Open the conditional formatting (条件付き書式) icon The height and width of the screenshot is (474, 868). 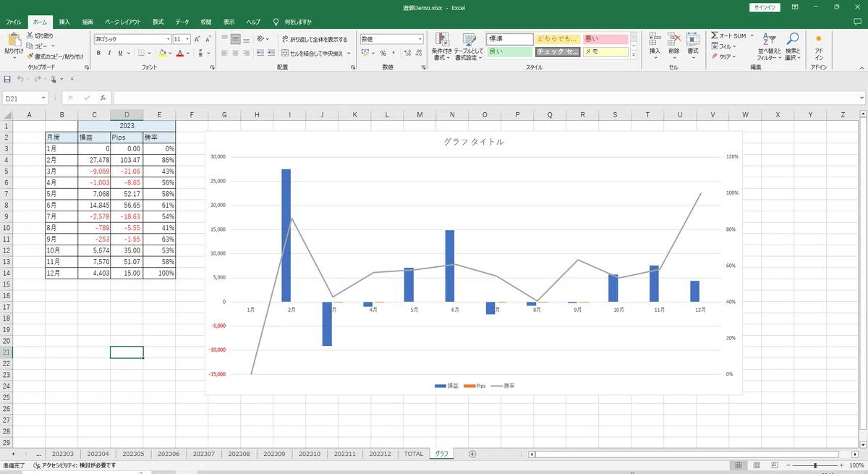click(x=441, y=40)
